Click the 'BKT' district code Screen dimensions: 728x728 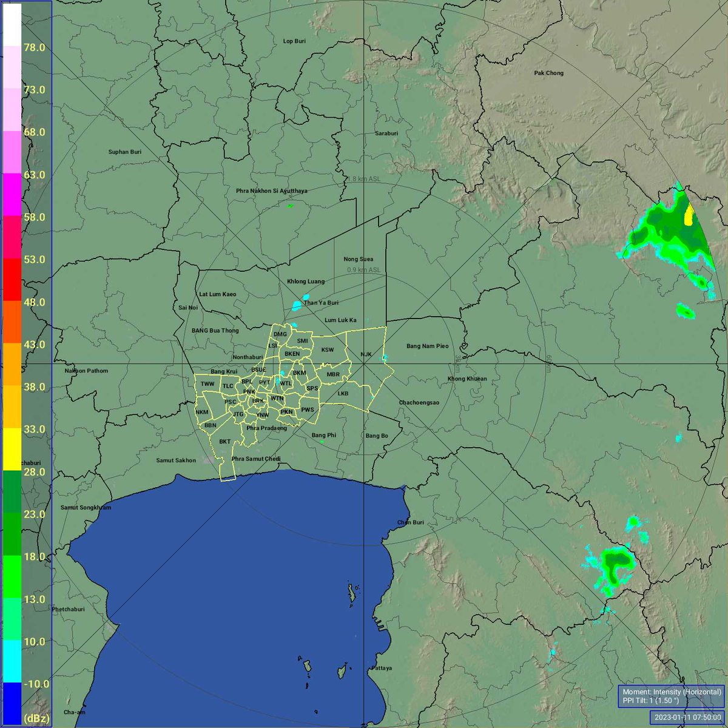[x=225, y=442]
